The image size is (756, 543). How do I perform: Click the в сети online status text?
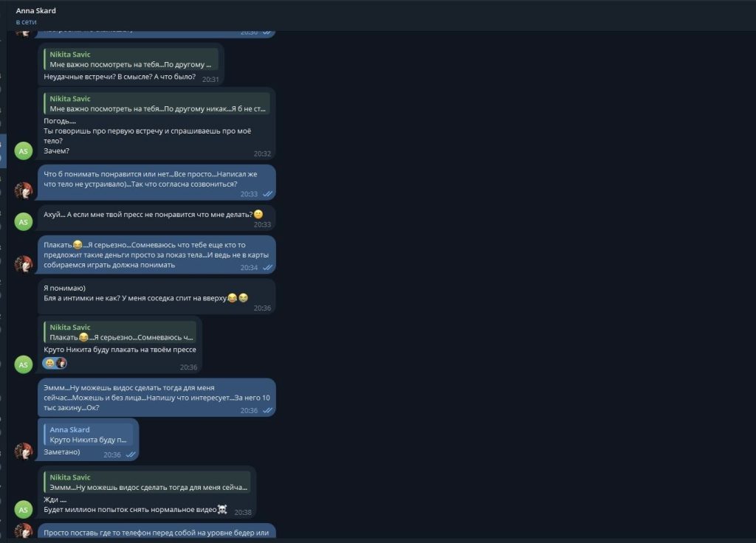click(26, 21)
